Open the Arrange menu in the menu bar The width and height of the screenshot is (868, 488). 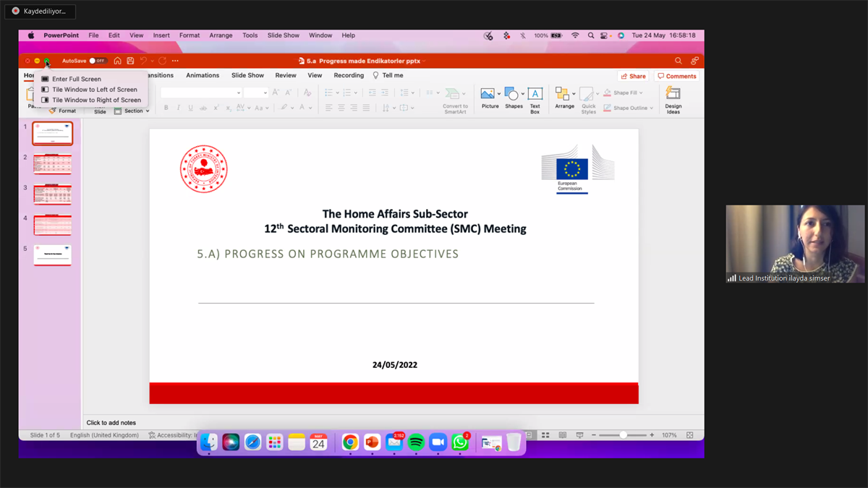221,35
